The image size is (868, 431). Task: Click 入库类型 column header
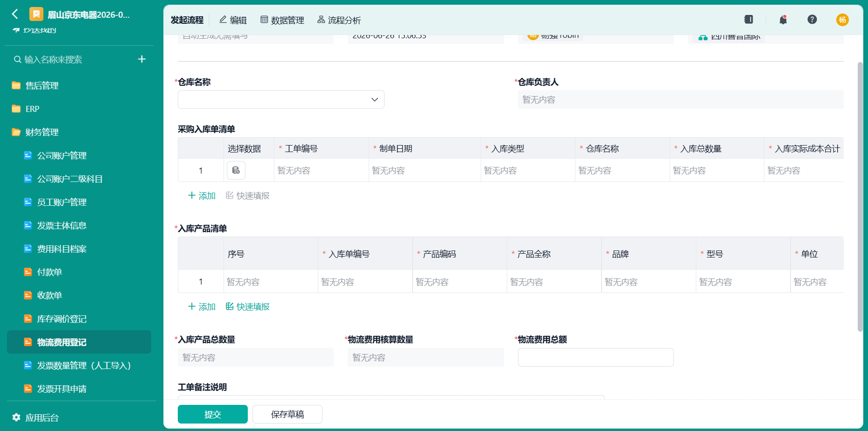pos(528,148)
